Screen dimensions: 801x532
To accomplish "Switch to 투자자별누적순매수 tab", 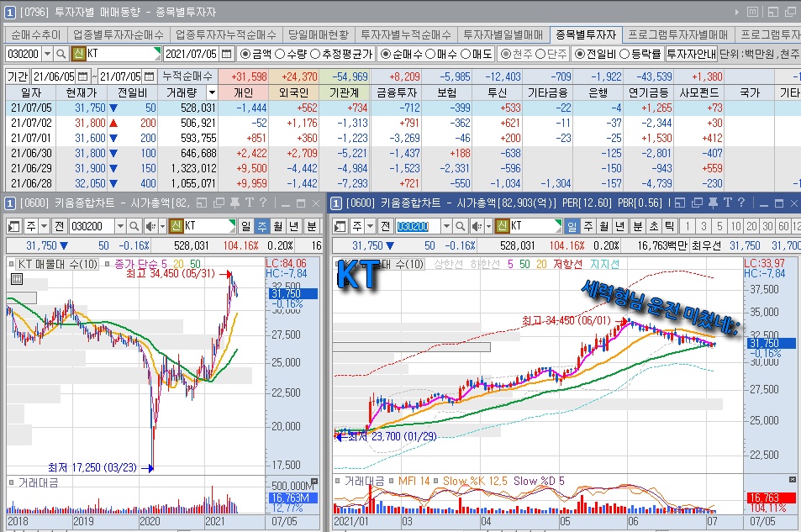I will point(406,34).
